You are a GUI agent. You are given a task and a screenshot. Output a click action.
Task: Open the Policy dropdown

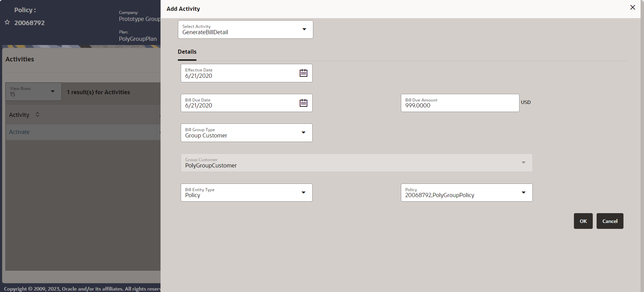point(466,193)
